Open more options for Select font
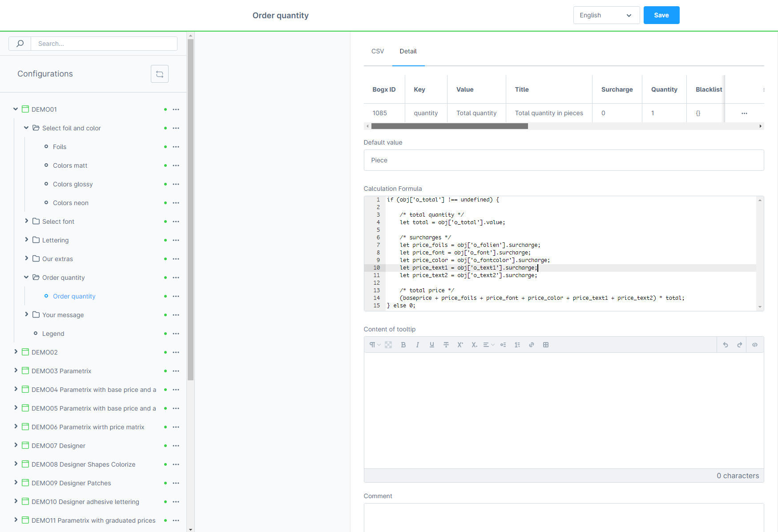Viewport: 778px width, 532px height. (x=176, y=222)
